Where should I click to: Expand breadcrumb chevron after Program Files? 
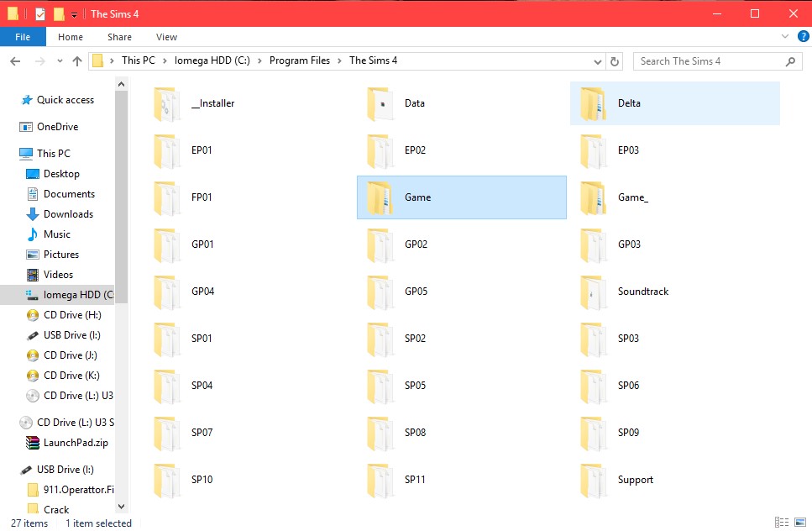point(340,60)
